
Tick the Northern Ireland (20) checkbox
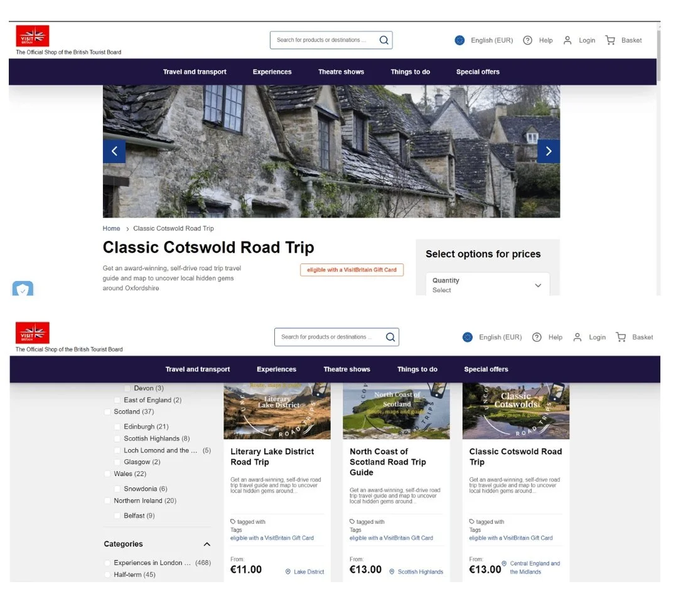point(107,501)
